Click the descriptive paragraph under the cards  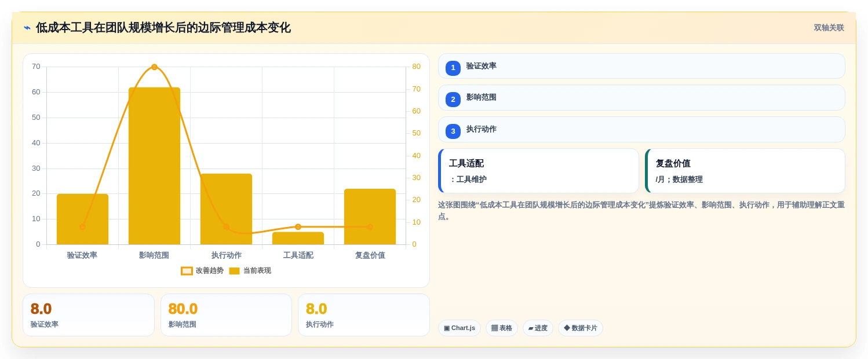tap(641, 211)
